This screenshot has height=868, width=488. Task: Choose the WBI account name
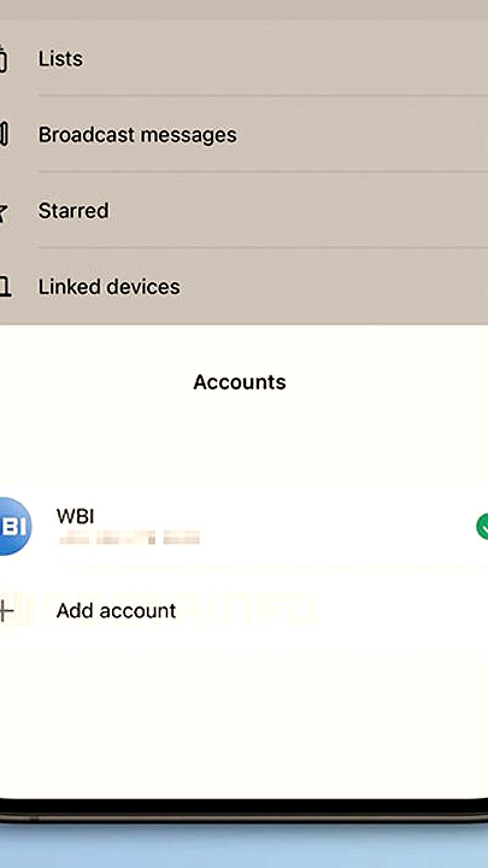pos(75,516)
